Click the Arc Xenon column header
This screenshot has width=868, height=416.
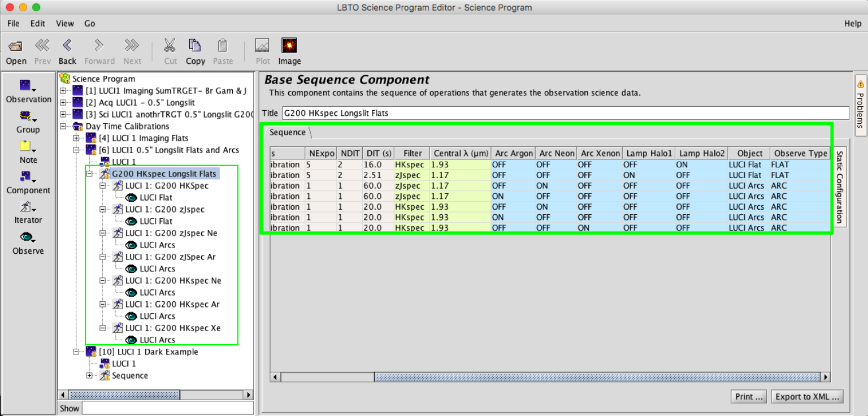[x=599, y=153]
